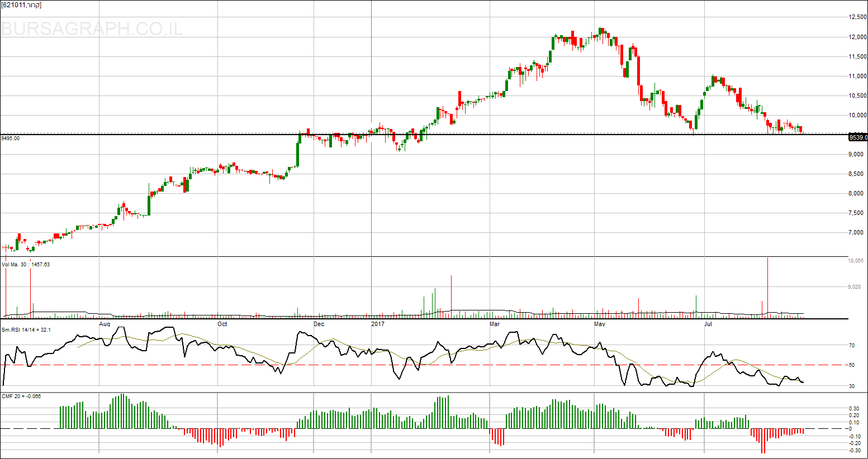Click the RSI 30 level label
The image size is (868, 459).
click(852, 386)
